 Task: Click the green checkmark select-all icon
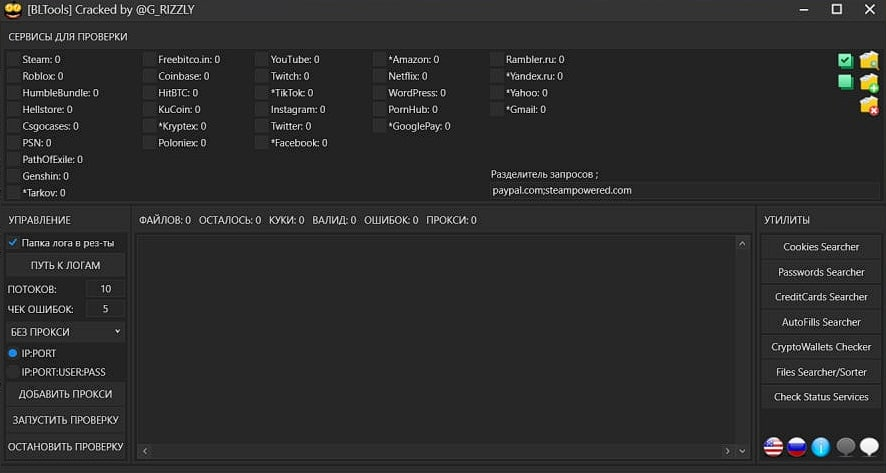point(845,60)
